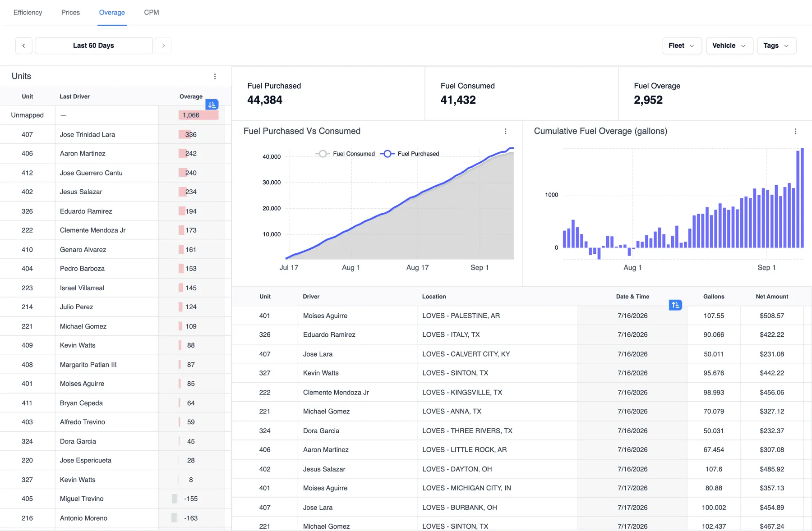Open Cumulative Fuel Overage chart options

pos(795,131)
